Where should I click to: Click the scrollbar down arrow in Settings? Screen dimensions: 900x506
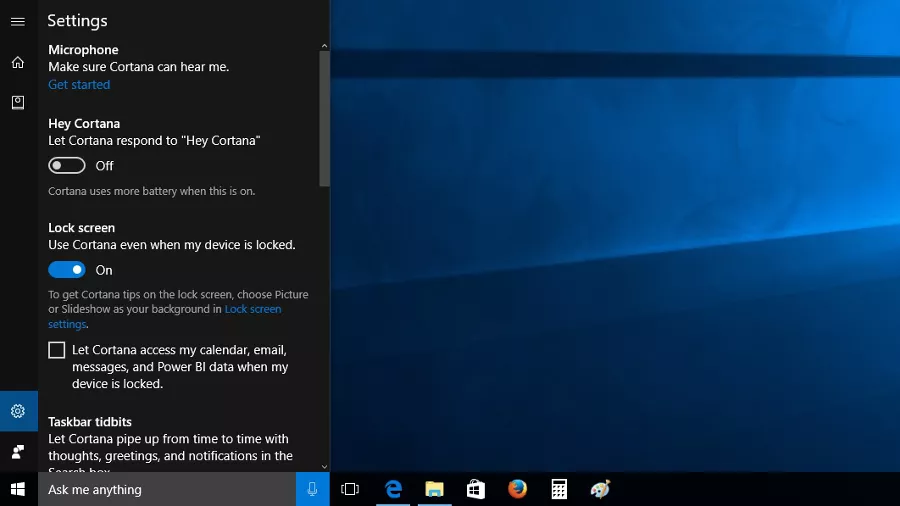tap(324, 467)
